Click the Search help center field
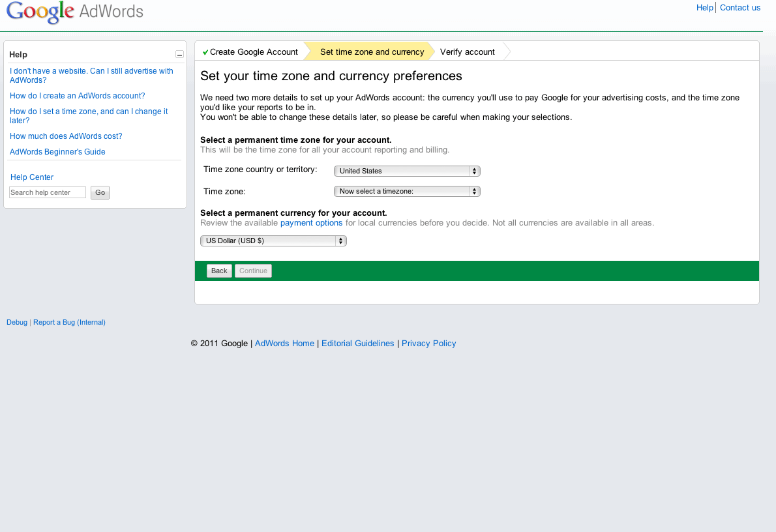This screenshot has width=776, height=532. [48, 192]
